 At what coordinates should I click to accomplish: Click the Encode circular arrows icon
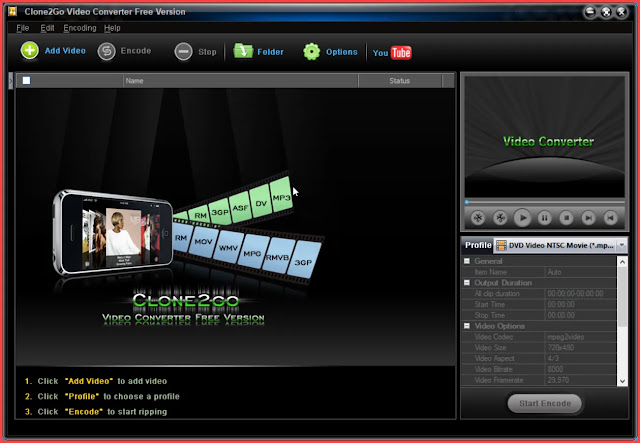click(x=107, y=51)
